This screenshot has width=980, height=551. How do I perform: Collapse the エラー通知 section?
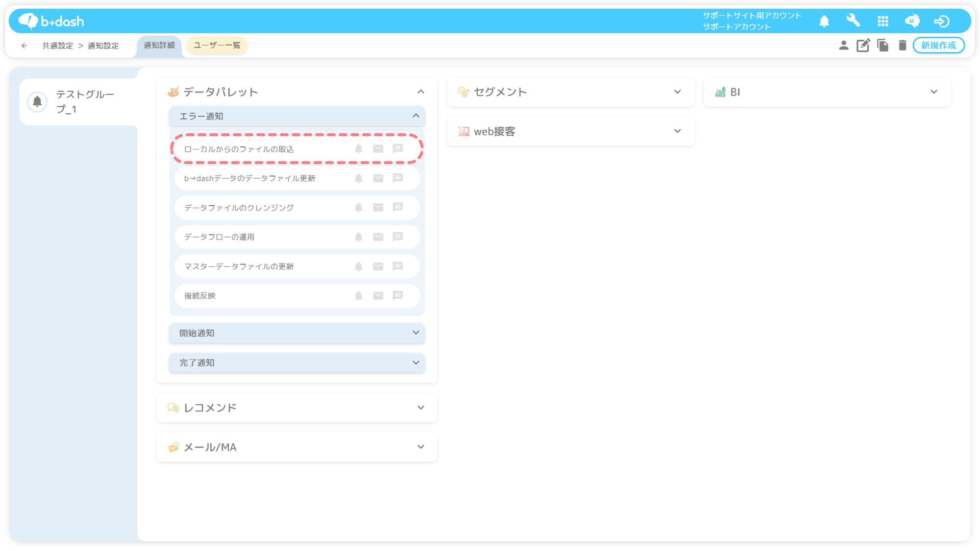(416, 116)
